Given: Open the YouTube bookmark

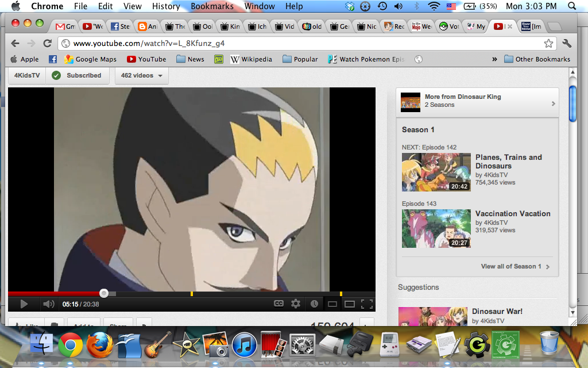Looking at the screenshot, I should pos(146,59).
